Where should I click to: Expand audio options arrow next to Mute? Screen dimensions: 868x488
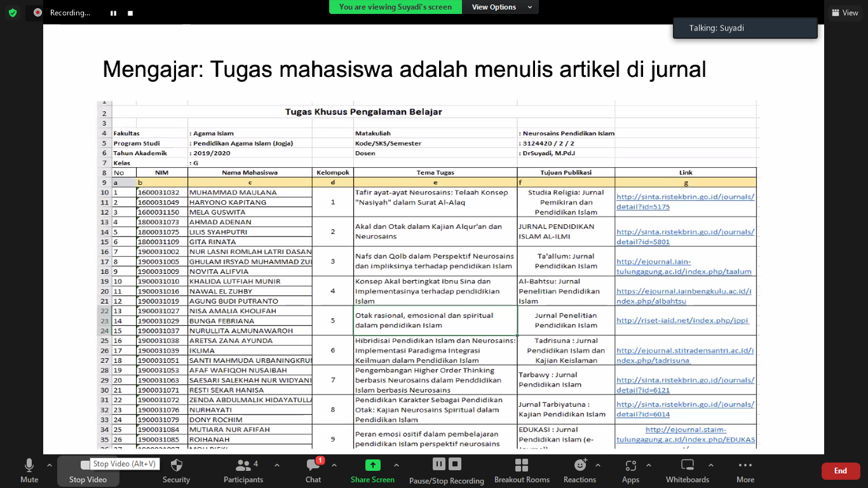[50, 465]
